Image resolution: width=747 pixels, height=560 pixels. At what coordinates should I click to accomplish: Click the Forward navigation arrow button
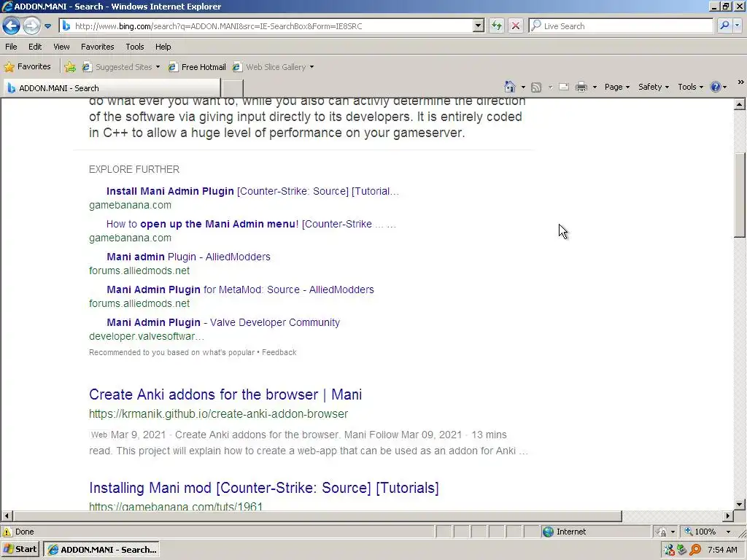click(32, 26)
